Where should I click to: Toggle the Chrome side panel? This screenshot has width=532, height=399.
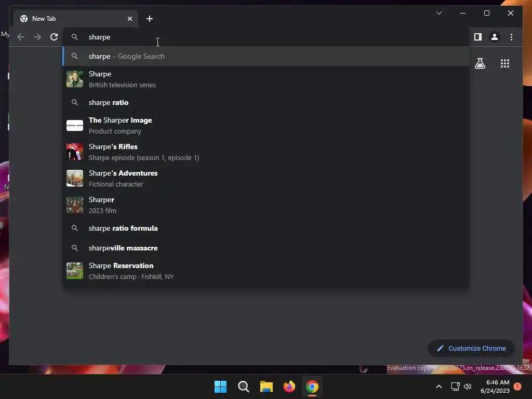point(478,37)
